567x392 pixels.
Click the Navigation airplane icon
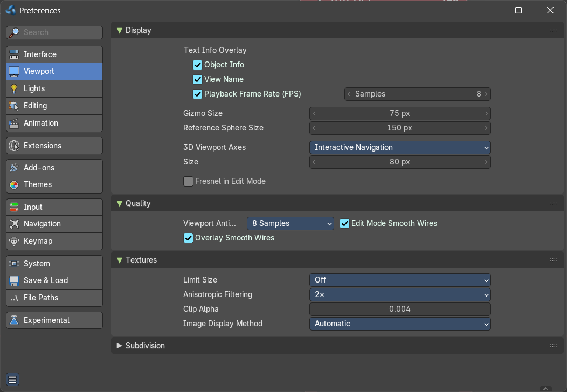point(13,224)
